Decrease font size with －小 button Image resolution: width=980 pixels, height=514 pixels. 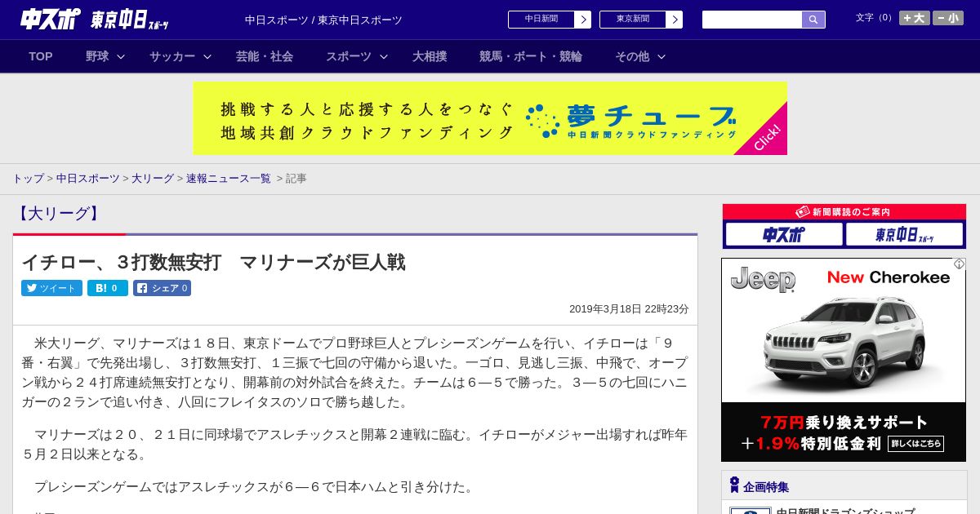[x=948, y=18]
